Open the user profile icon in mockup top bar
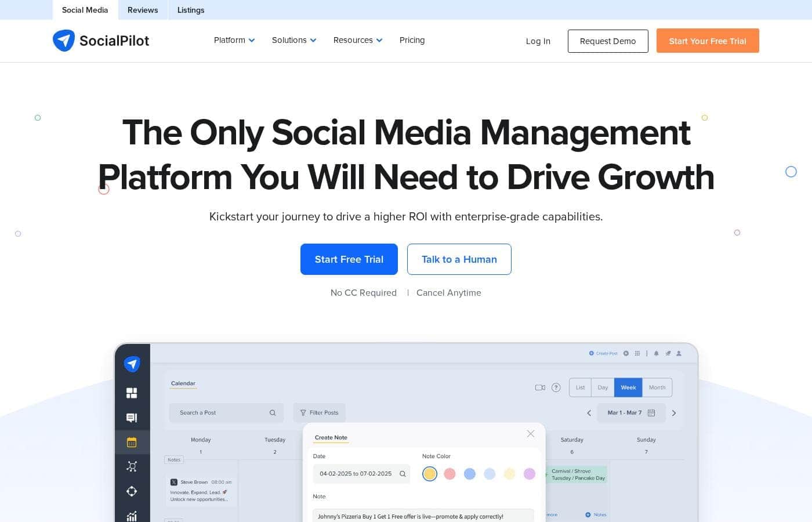 [679, 353]
